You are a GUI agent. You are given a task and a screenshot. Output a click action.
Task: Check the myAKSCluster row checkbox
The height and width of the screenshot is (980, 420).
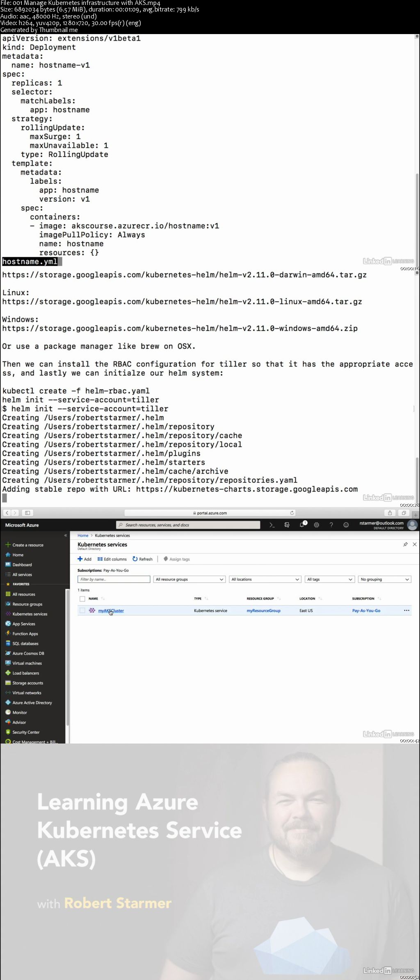point(82,610)
